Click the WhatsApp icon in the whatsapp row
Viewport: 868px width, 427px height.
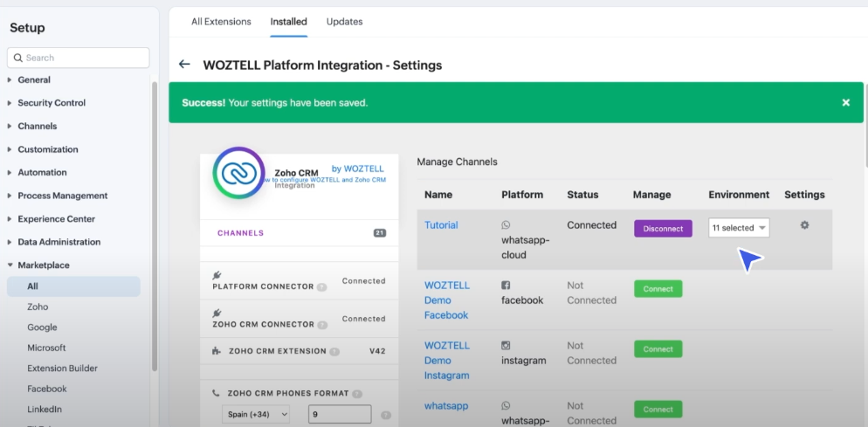(x=506, y=405)
